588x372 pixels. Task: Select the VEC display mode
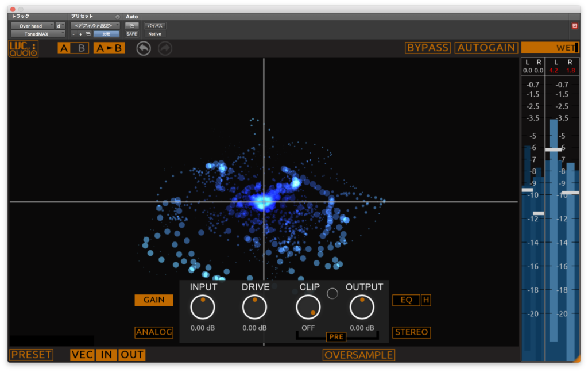[x=82, y=355]
